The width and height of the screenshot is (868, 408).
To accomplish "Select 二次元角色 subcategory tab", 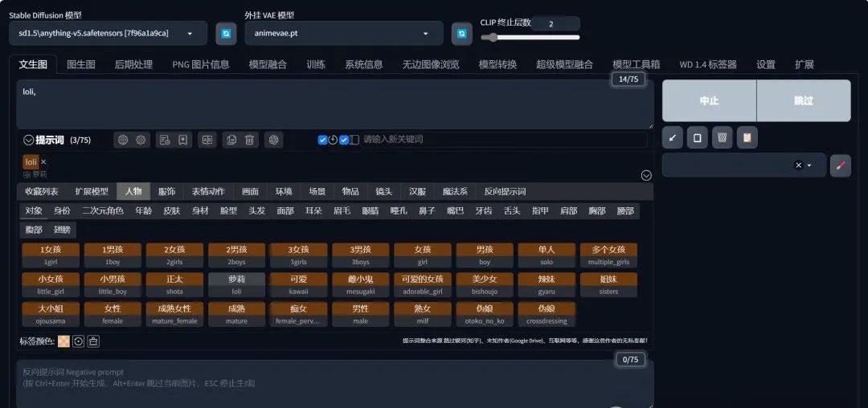I will click(x=103, y=210).
